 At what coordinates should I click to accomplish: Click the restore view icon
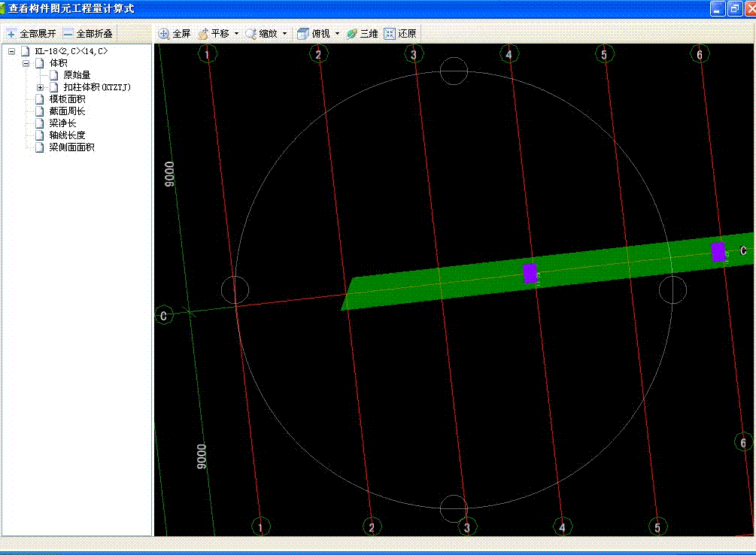390,34
